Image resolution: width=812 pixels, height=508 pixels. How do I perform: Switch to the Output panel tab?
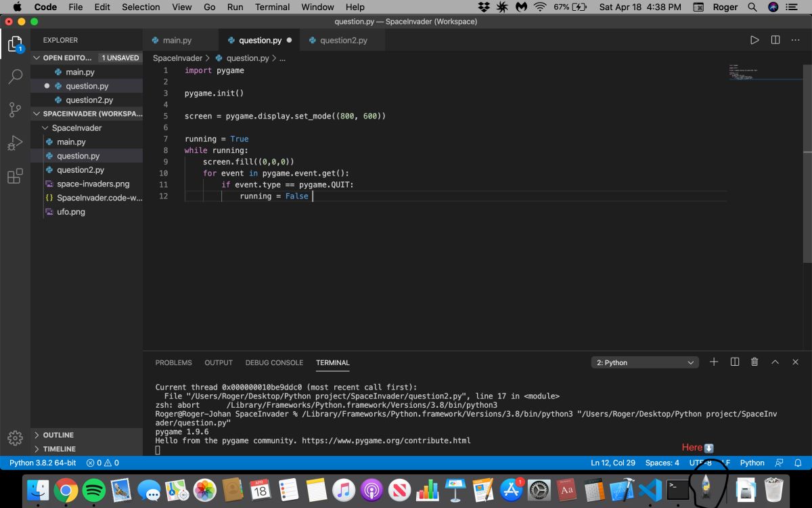[x=219, y=362]
